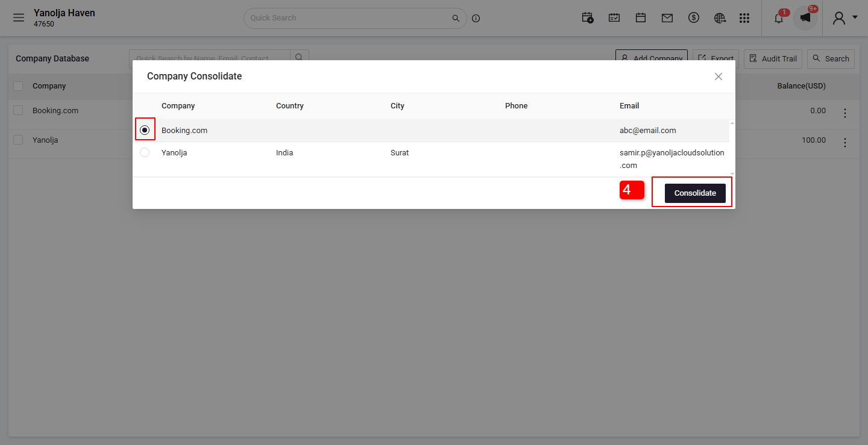Select the Booking.com radio button
The width and height of the screenshot is (868, 445).
tap(145, 130)
